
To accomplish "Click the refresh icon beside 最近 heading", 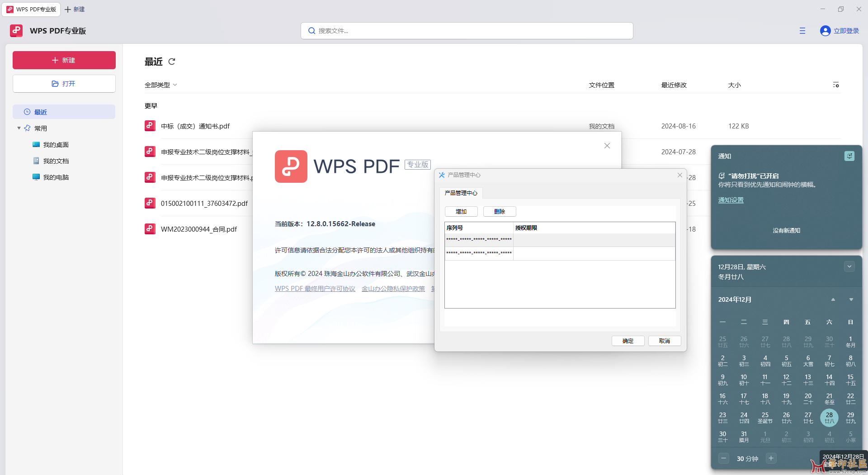I will [x=172, y=62].
